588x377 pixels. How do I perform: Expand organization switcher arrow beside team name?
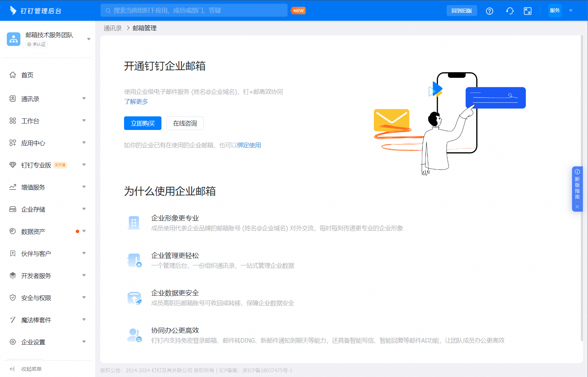tap(89, 39)
